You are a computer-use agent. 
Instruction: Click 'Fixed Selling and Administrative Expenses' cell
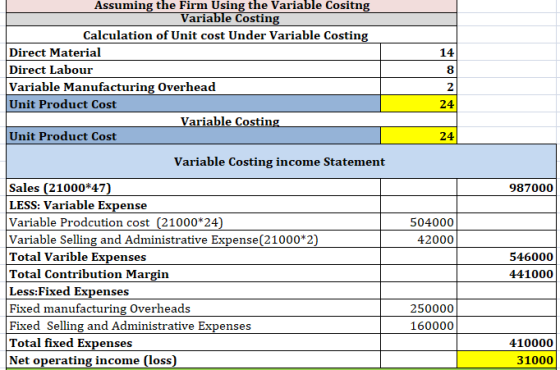click(193, 325)
